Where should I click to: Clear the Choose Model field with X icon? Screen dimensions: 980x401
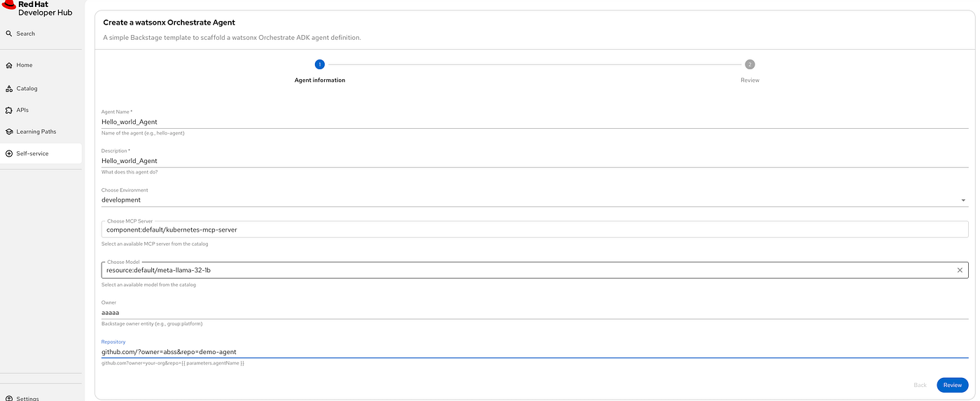pyautogui.click(x=960, y=270)
